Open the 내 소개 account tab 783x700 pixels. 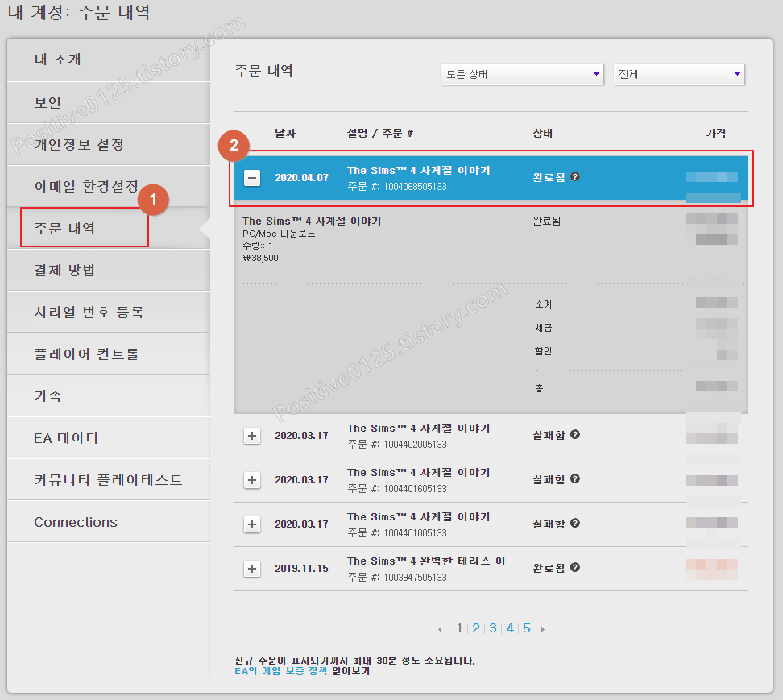(x=109, y=60)
